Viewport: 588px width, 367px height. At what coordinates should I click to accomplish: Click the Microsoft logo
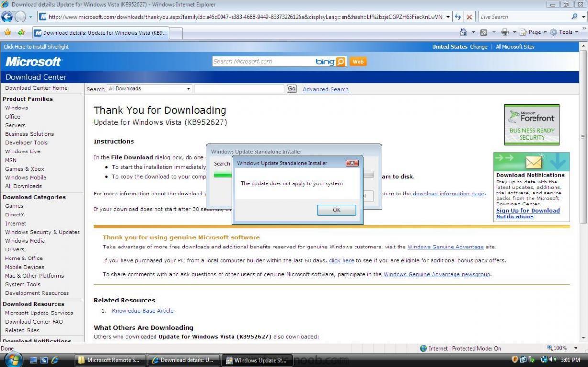pos(33,62)
